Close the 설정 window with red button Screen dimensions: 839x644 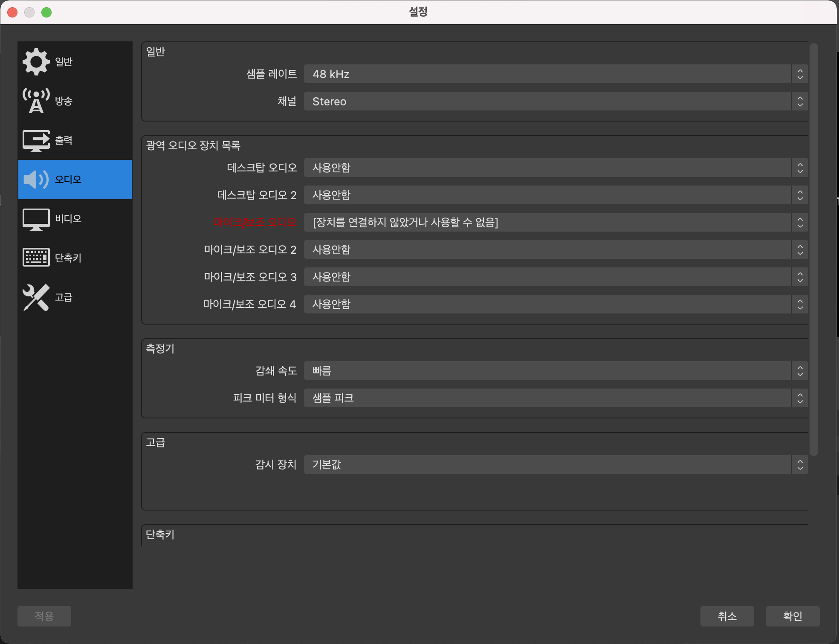[x=13, y=12]
